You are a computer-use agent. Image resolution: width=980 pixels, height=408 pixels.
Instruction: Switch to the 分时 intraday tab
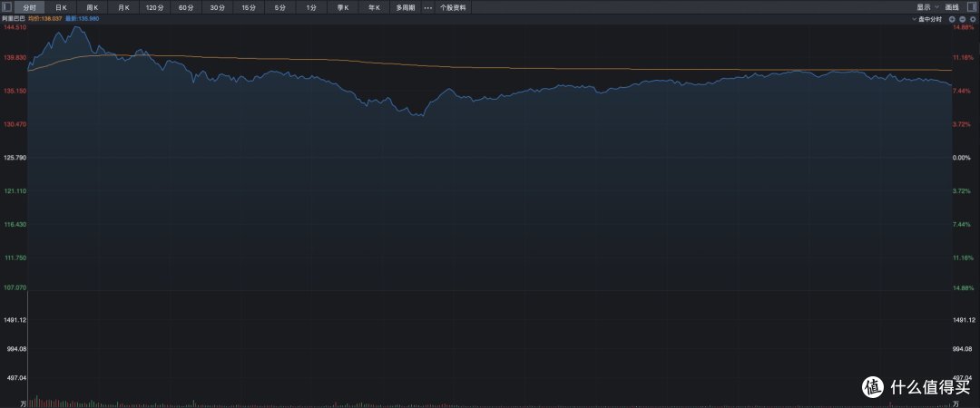pos(29,7)
